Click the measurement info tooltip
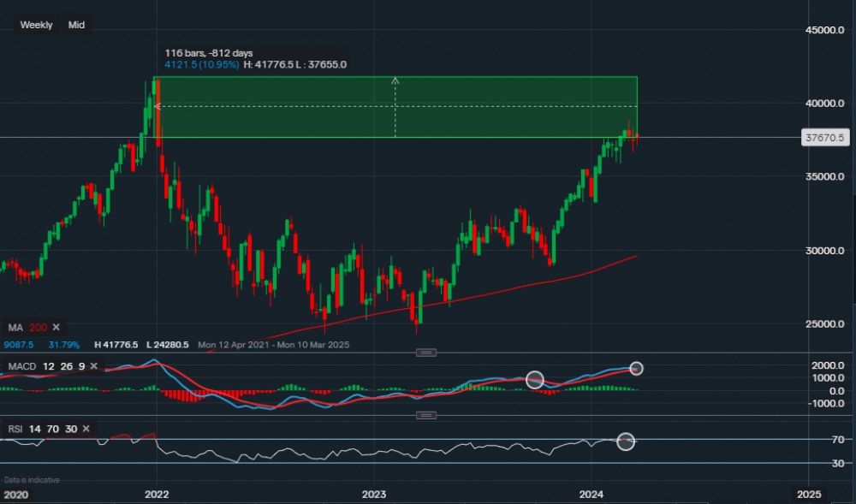The width and height of the screenshot is (856, 504). [255, 58]
